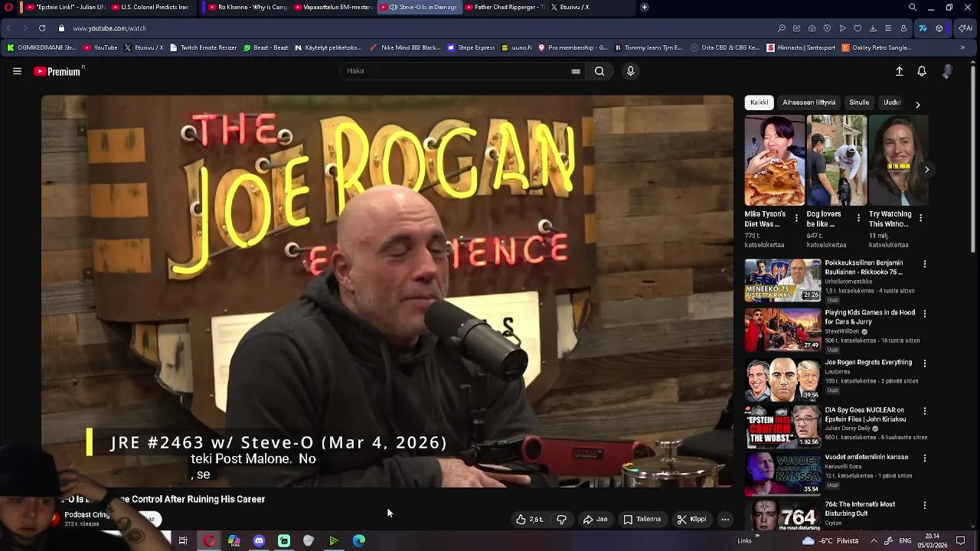The width and height of the screenshot is (980, 551).
Task: Open browser downloads panel
Action: 873,28
